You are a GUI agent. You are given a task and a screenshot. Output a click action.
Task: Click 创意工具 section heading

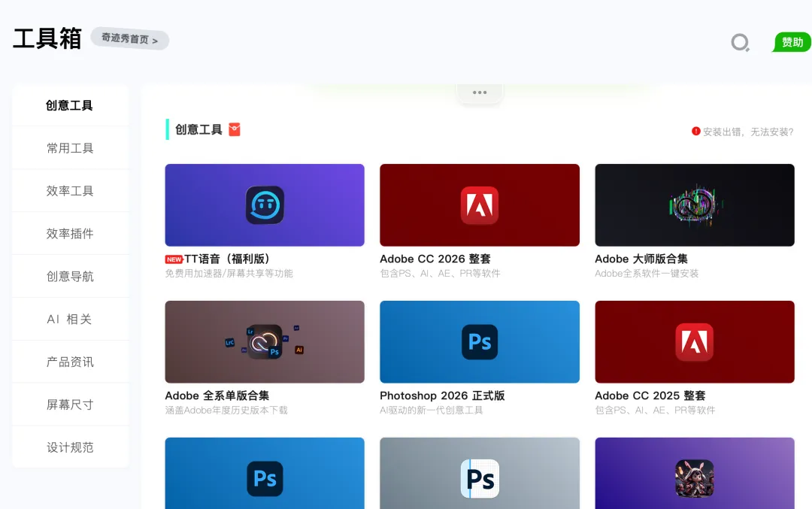click(198, 129)
